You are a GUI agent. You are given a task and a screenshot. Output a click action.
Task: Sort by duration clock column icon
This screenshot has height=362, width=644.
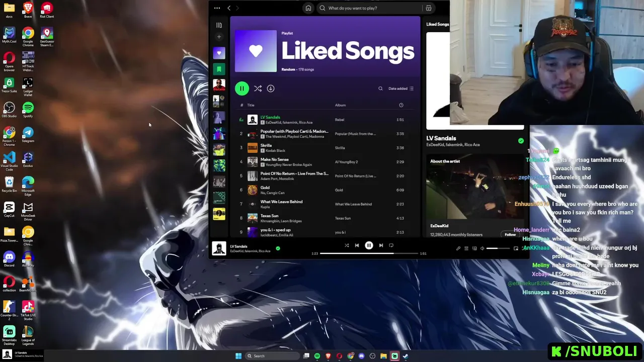[x=401, y=105]
